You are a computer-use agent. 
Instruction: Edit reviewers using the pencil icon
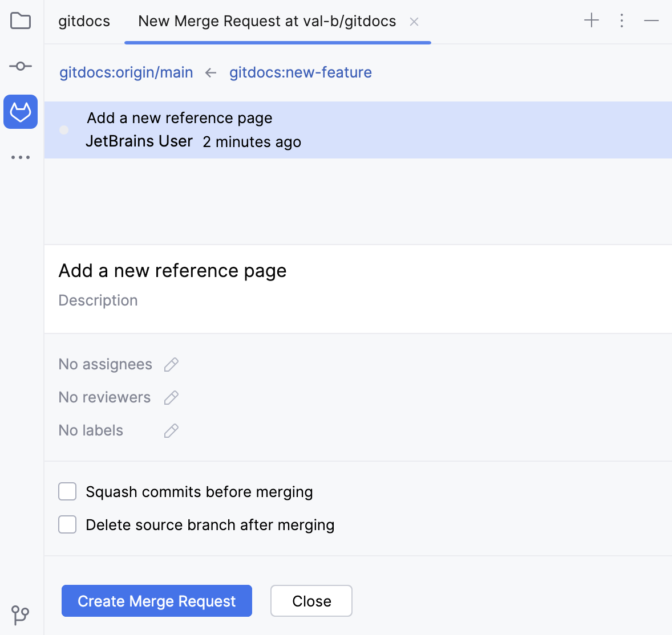[171, 397]
